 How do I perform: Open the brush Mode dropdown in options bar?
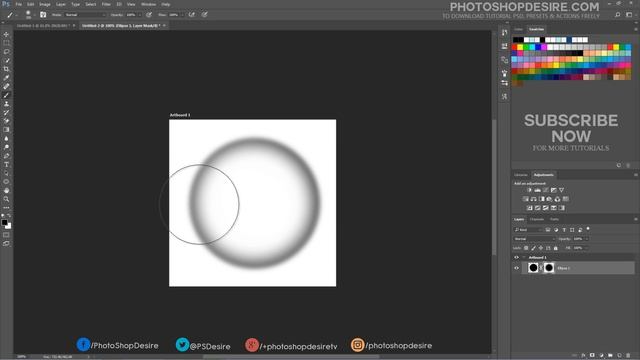coord(85,15)
